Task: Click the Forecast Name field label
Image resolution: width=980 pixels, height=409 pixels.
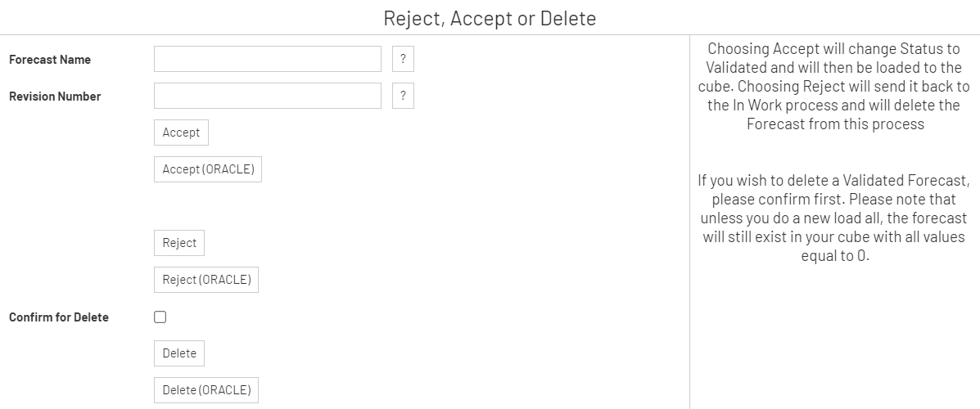Action: point(50,60)
